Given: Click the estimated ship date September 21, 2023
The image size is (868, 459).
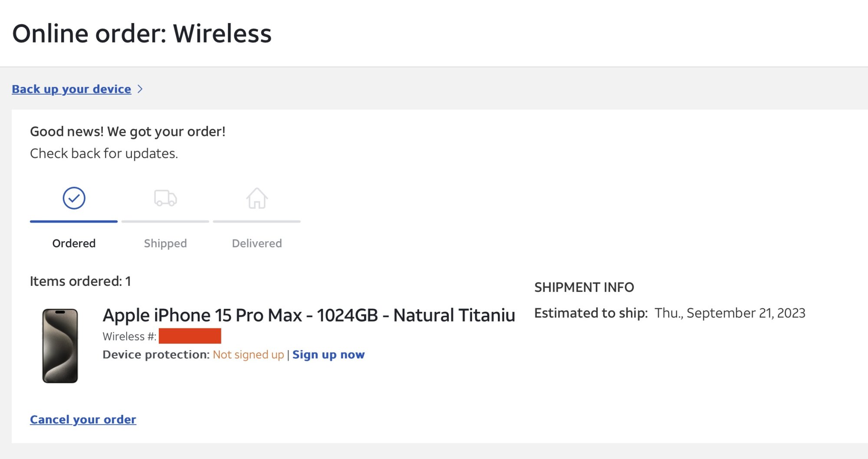Looking at the screenshot, I should [x=730, y=313].
